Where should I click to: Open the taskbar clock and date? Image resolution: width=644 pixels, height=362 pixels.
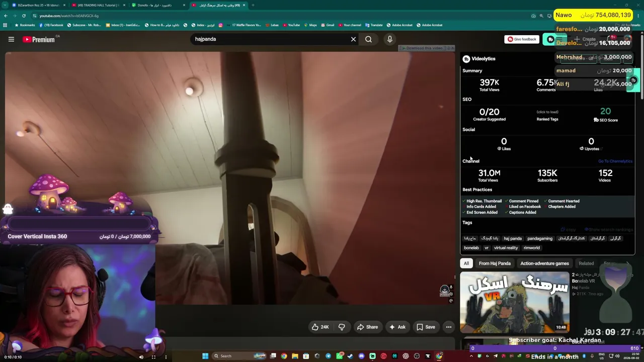tap(630, 356)
